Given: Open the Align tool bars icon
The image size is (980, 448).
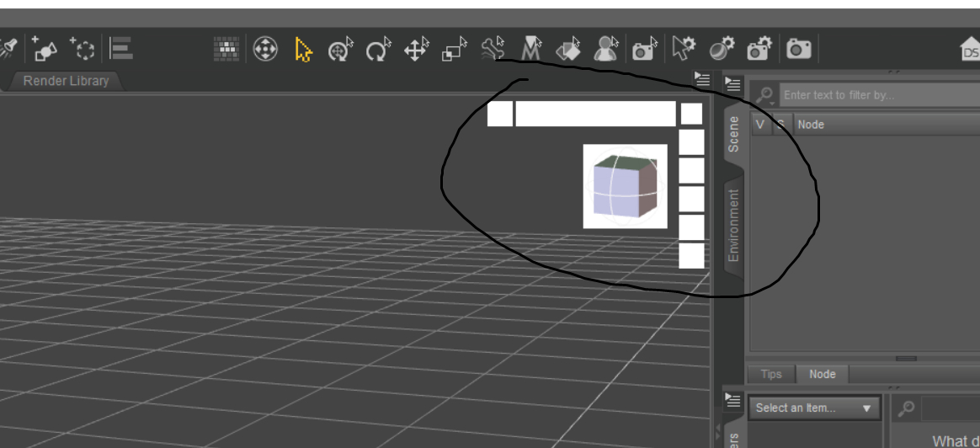Looking at the screenshot, I should pos(121,48).
